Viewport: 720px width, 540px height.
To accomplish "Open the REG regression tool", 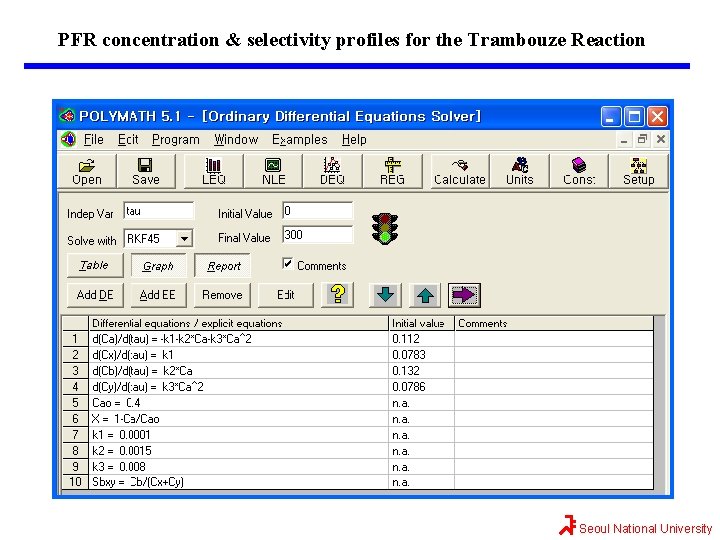I will click(x=392, y=171).
